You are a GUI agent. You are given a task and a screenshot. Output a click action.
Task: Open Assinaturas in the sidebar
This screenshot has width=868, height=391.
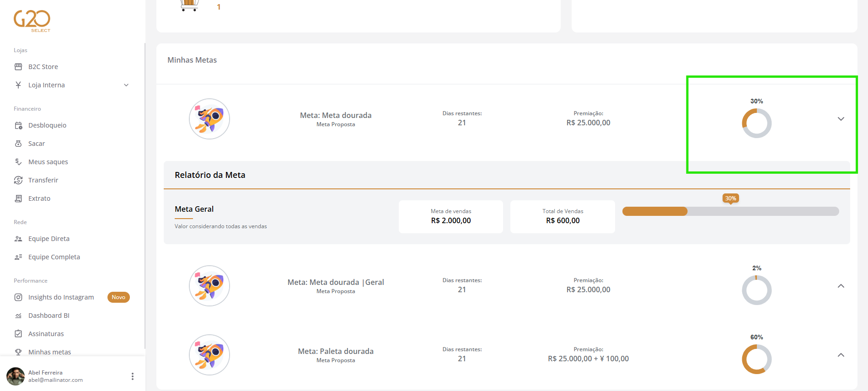point(46,334)
